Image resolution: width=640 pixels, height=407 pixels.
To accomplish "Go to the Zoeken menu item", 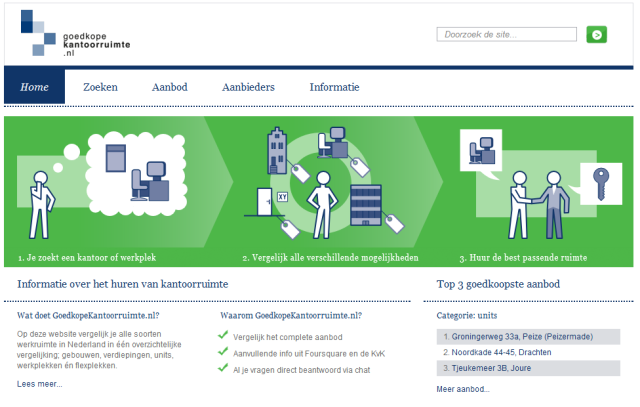I will [100, 87].
